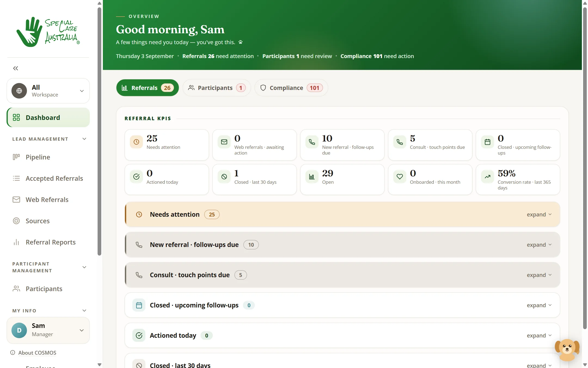This screenshot has width=588, height=368.
Task: Collapse the Participant Management section
Action: 84,267
